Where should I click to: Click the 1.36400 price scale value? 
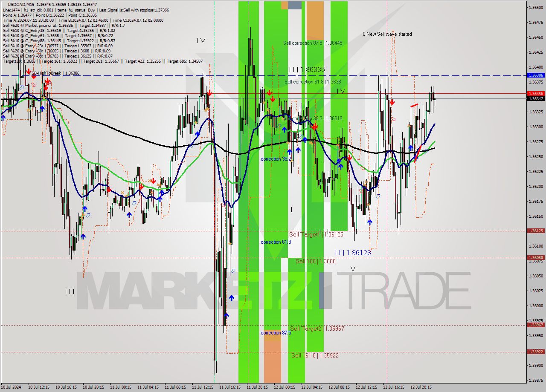[x=536, y=67]
